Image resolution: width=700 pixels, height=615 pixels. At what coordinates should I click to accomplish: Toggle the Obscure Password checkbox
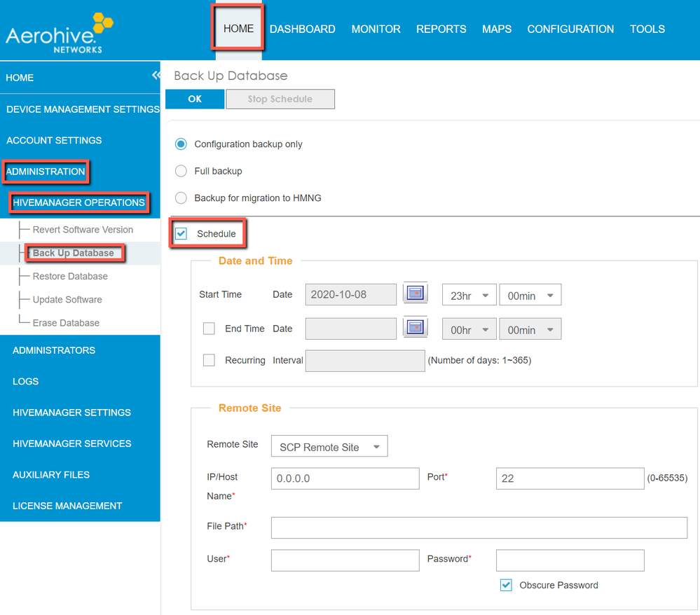click(506, 585)
